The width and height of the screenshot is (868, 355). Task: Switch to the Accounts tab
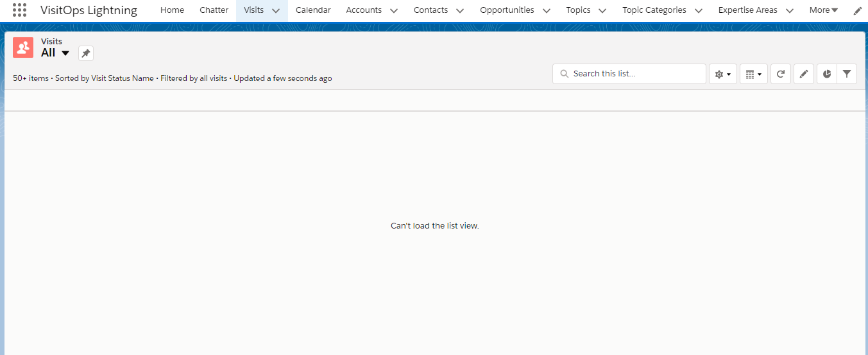364,10
